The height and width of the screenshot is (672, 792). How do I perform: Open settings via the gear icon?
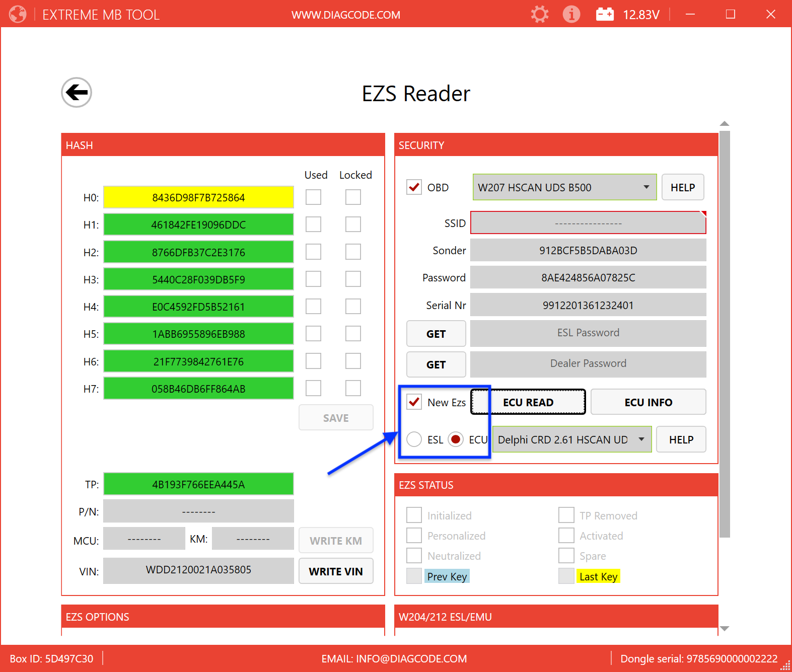click(539, 14)
